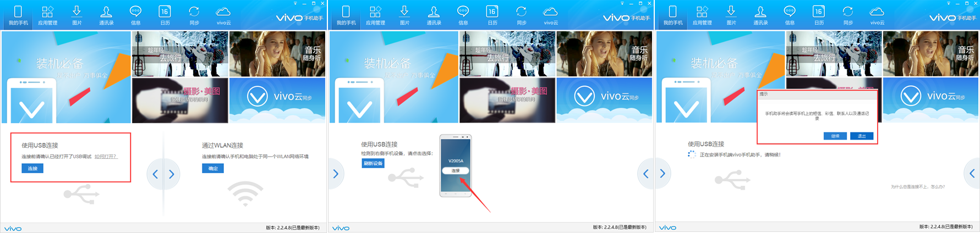This screenshot has height=233, width=980.
Task: Open 图片 icon in middle window
Action: 404,15
